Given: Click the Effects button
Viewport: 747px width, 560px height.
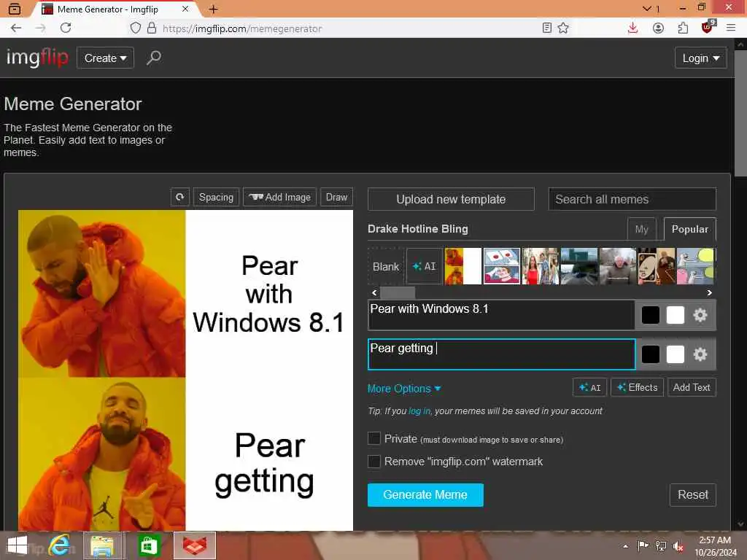Looking at the screenshot, I should click(x=637, y=387).
